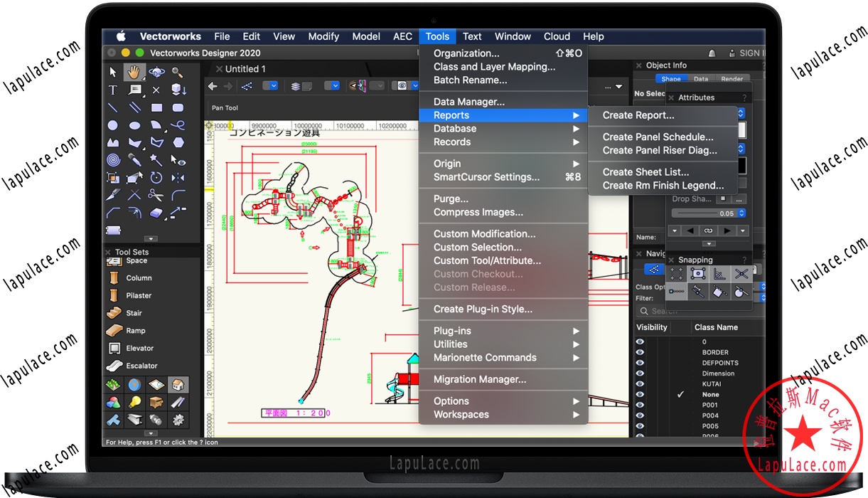Select the Pan hand tool
Viewport: 868px width, 498px height.
134,72
